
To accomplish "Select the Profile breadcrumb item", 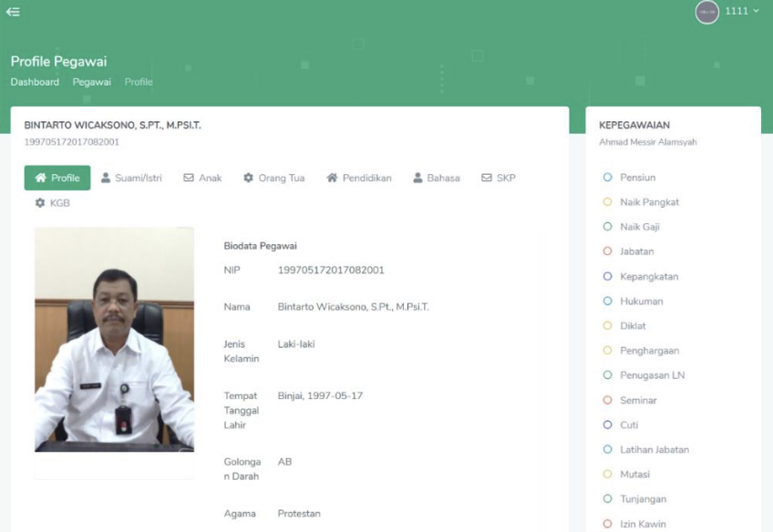I will coord(139,82).
